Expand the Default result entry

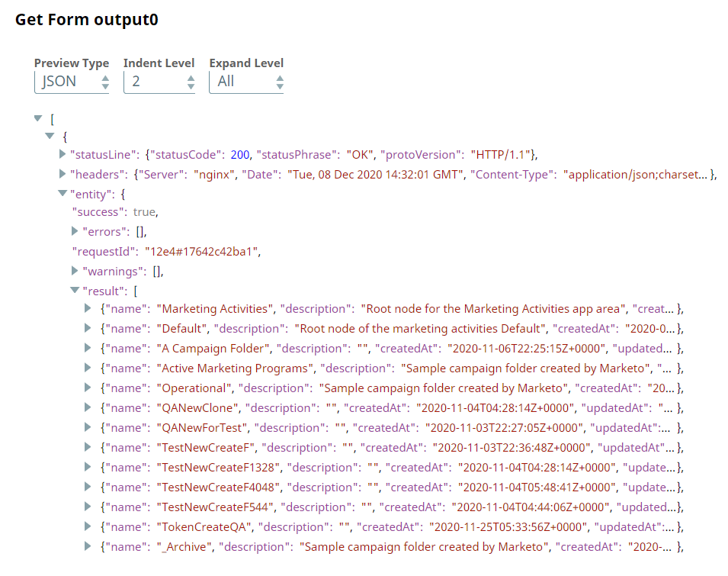[x=88, y=328]
